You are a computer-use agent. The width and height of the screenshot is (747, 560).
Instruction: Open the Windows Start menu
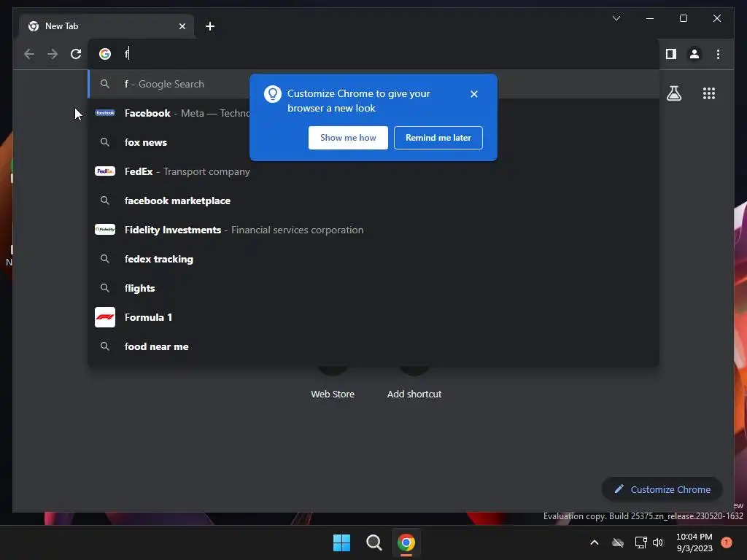(341, 542)
